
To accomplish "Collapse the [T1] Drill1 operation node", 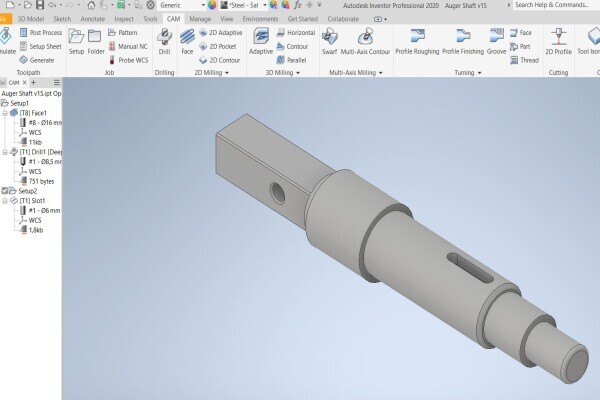I will coord(5,152).
